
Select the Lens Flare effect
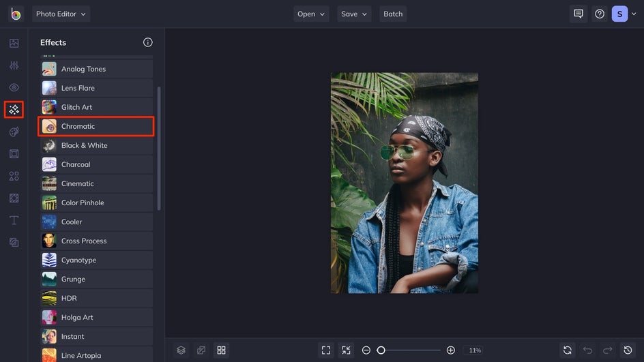tap(96, 88)
